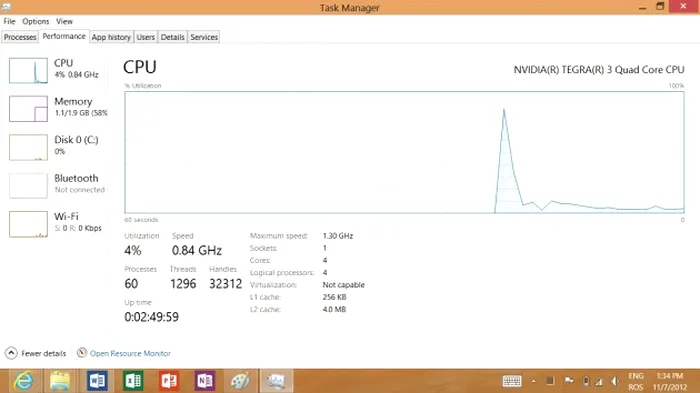Click NVIDIA(R) TEGRA(R) 3 Quad Core CPU
Viewport: 700px width, 393px height.
pyautogui.click(x=599, y=70)
